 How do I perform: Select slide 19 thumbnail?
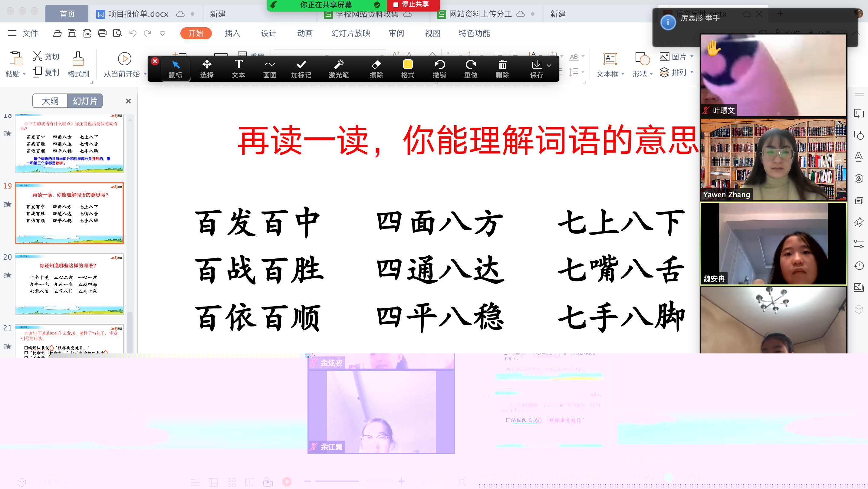click(69, 213)
